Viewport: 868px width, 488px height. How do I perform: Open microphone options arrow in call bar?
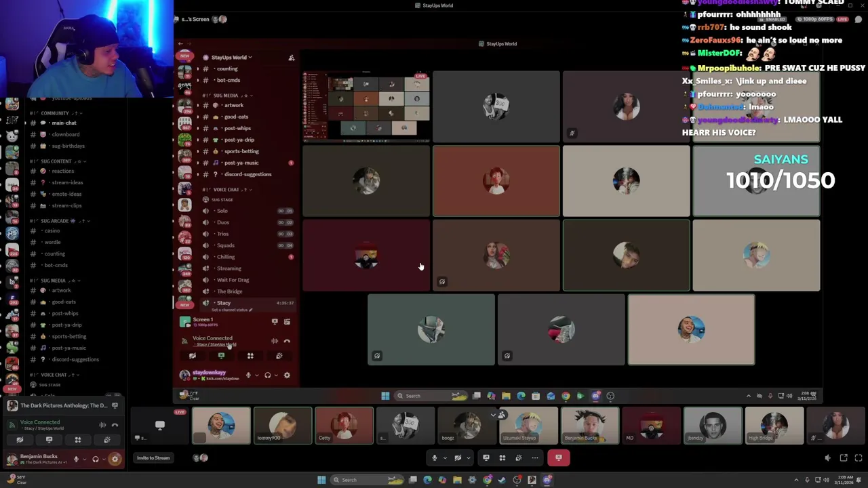445,458
